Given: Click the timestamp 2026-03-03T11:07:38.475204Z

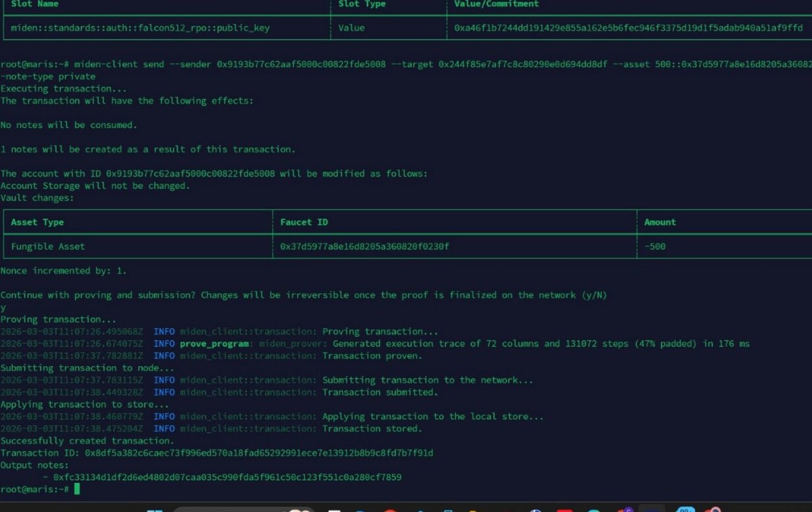Looking at the screenshot, I should [72, 429].
